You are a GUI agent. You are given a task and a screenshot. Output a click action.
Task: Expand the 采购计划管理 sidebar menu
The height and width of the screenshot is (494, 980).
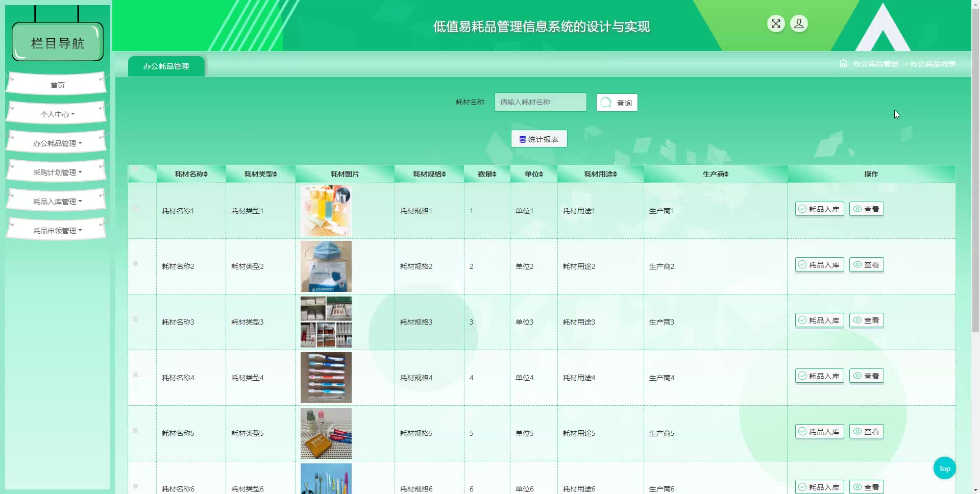[x=57, y=171]
